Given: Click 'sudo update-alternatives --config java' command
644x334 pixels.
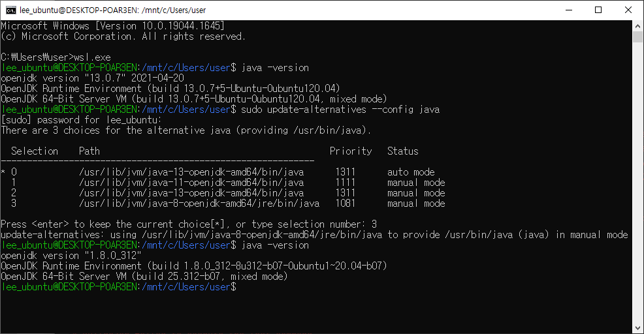Looking at the screenshot, I should [340, 110].
